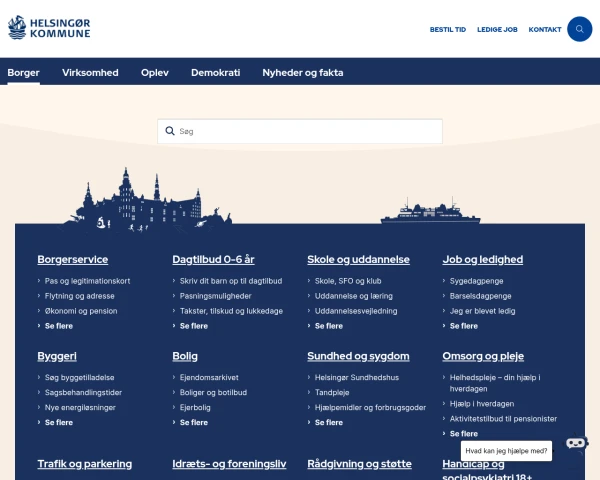600x480 pixels.
Task: Click Pas og legitimationskort
Action: [87, 281]
